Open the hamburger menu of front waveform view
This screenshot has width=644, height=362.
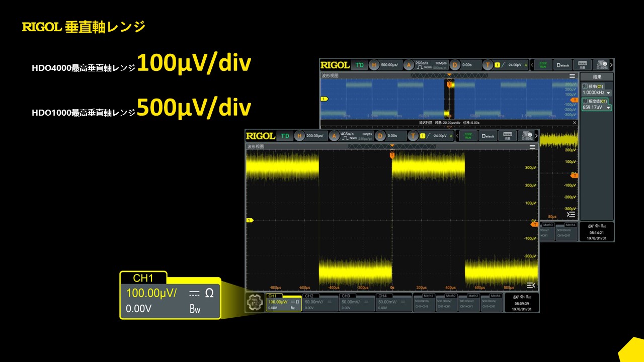coord(532,147)
